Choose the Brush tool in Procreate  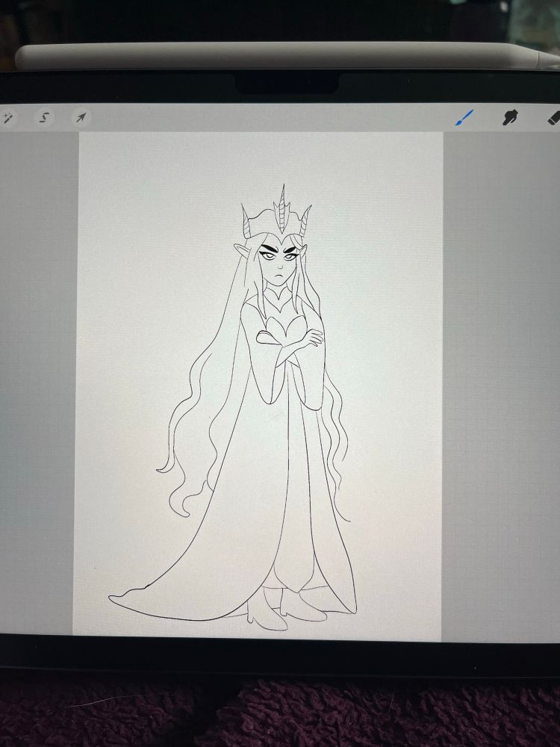coord(464,117)
